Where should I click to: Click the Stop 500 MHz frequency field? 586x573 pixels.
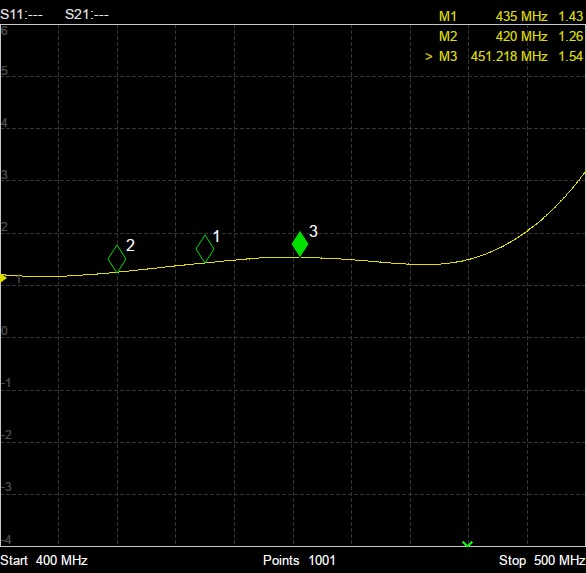542,561
